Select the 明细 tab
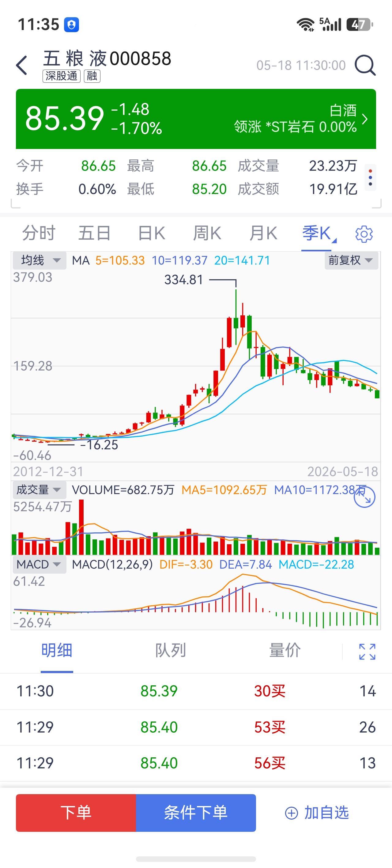The height and width of the screenshot is (868, 392). coord(57,650)
